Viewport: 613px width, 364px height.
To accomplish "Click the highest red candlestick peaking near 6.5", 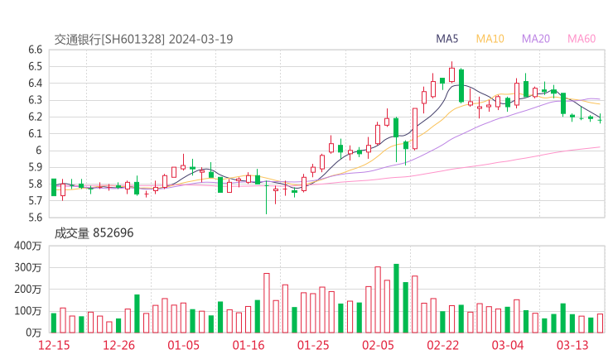I will (x=452, y=74).
